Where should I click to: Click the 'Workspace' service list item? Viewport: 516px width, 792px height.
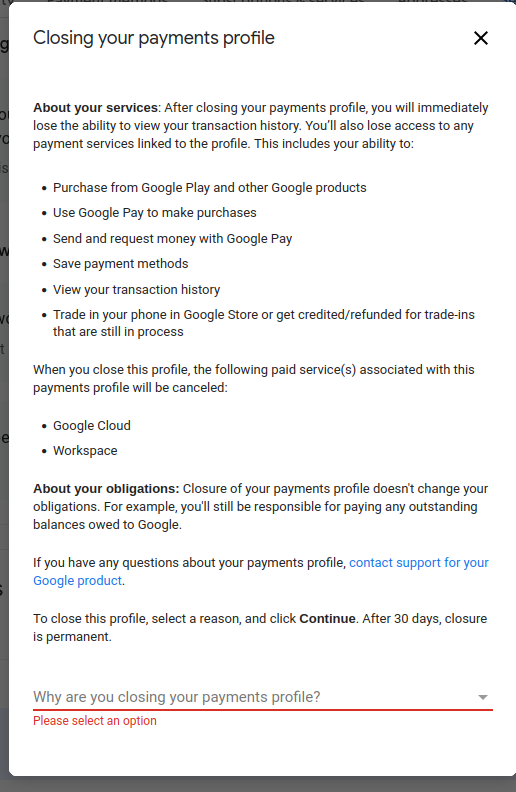(x=85, y=451)
